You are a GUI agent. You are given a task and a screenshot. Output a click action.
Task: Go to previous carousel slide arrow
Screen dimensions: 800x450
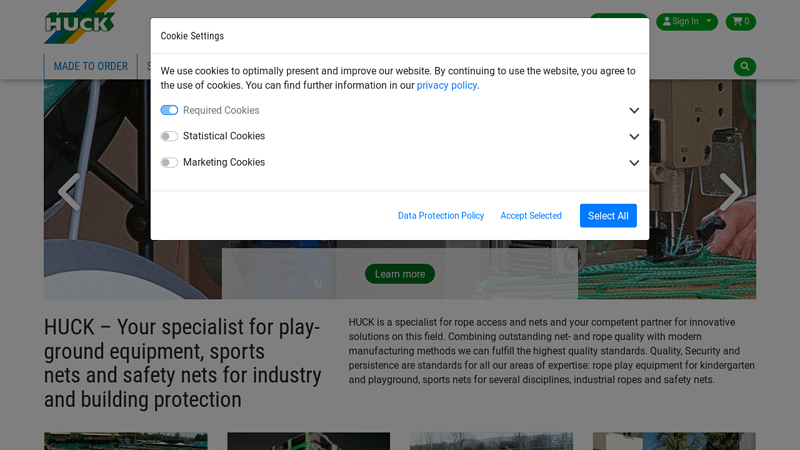click(x=69, y=191)
